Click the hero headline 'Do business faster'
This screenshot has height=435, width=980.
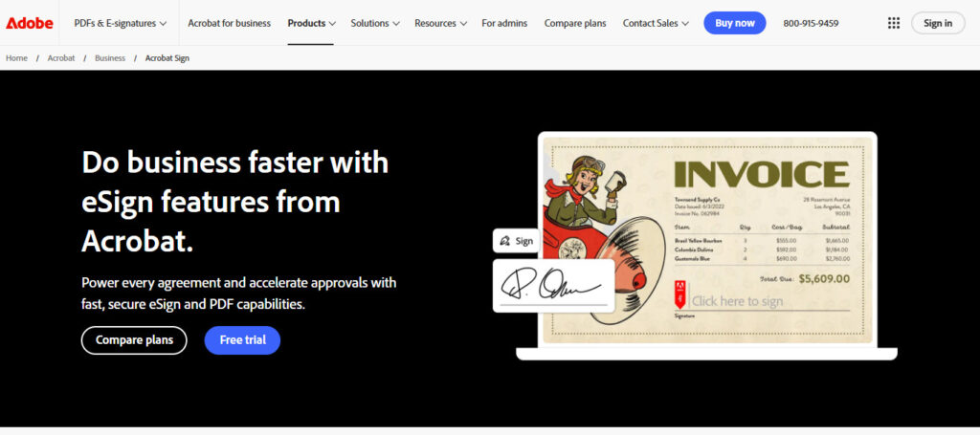coord(235,201)
